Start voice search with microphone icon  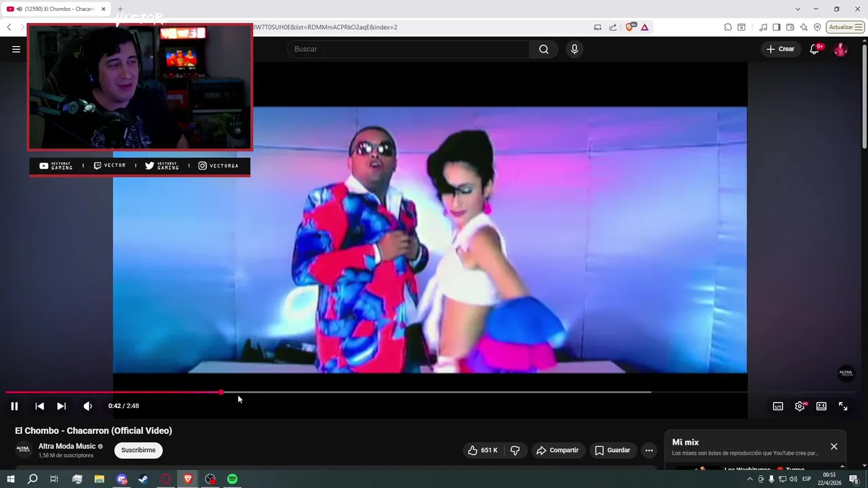point(574,49)
